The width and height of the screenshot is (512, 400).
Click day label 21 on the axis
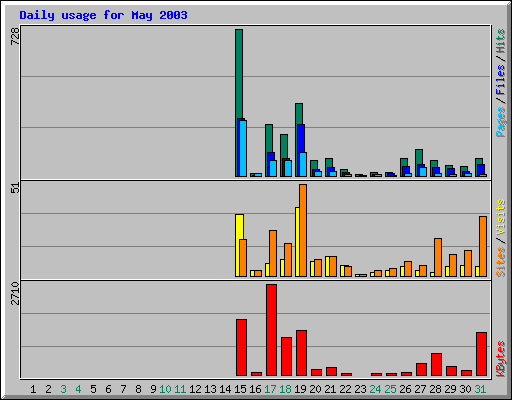pos(330,389)
